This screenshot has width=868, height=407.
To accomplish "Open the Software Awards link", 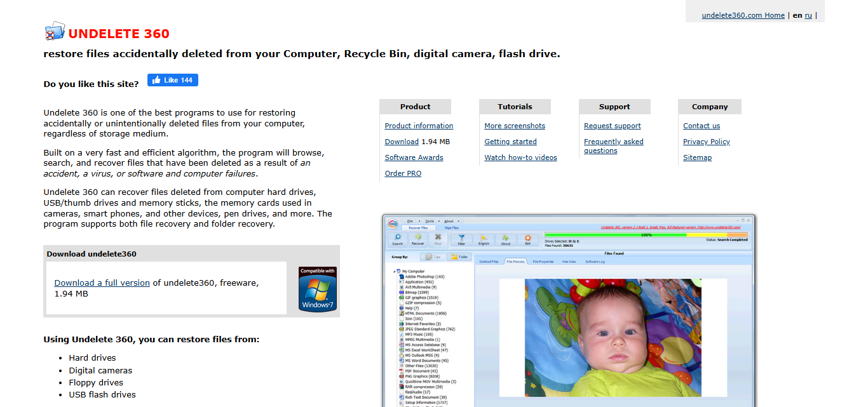I will (414, 157).
